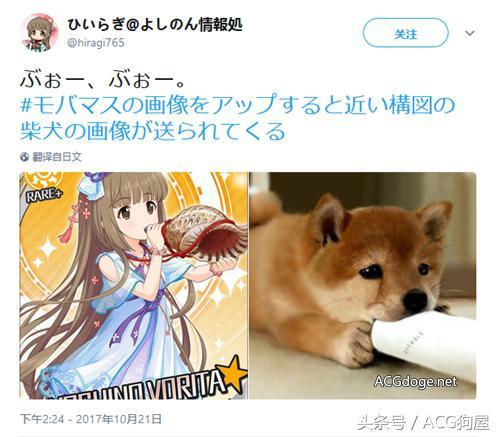Click the puppy's black nose in photo

pyautogui.click(x=416, y=299)
